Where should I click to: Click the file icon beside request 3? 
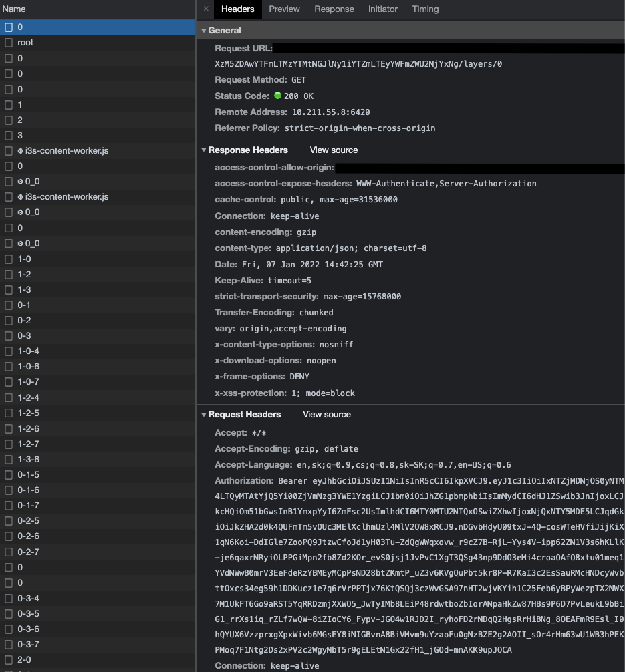[x=9, y=136]
